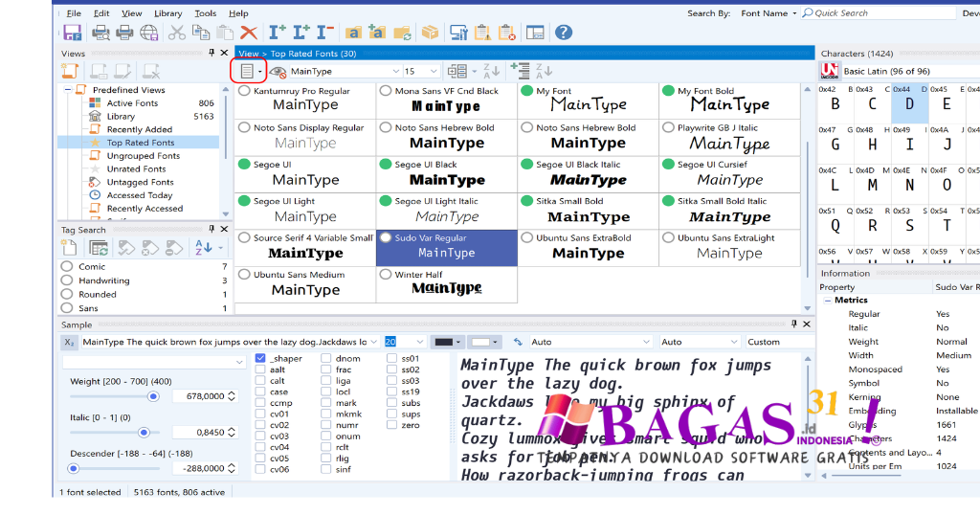Uncheck the _shaper checkbox
Viewport: 980px width, 515px height.
(260, 358)
